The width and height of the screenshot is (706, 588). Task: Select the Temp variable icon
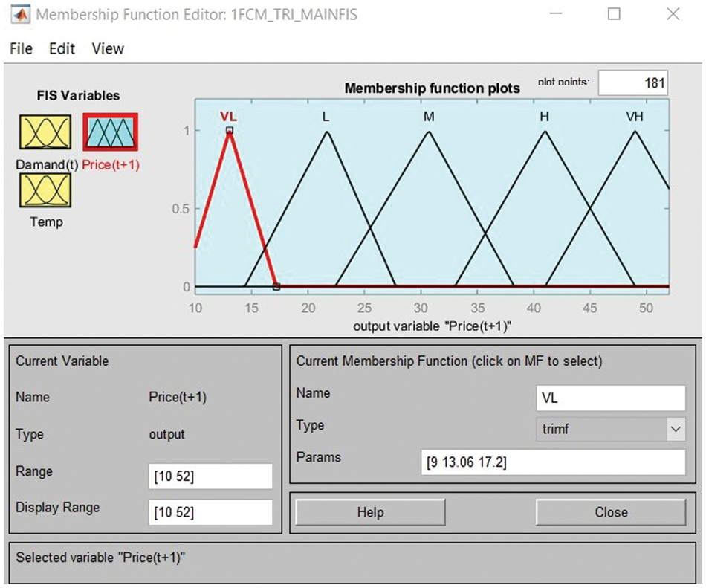(45, 190)
